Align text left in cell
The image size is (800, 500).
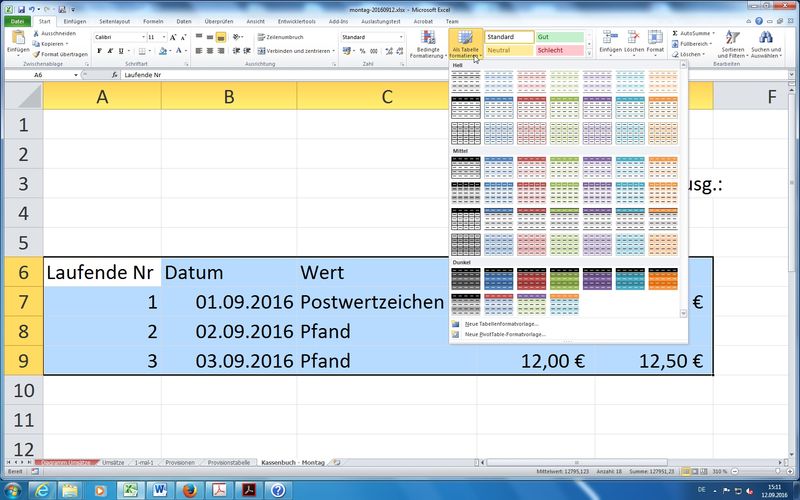(x=199, y=51)
